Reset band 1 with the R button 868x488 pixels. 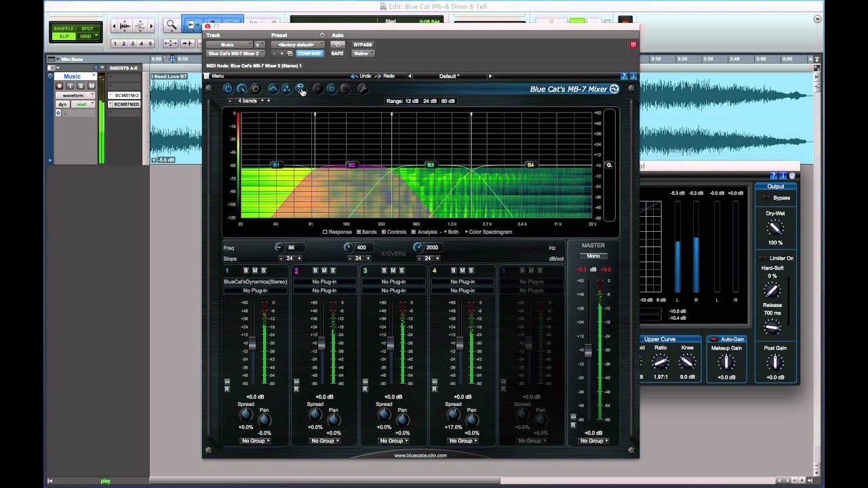[227, 388]
